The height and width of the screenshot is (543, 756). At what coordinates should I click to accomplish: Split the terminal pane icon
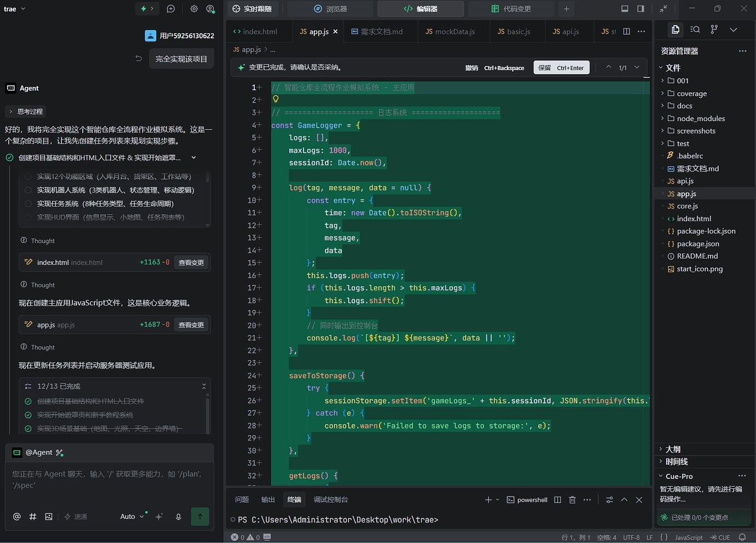[558, 500]
